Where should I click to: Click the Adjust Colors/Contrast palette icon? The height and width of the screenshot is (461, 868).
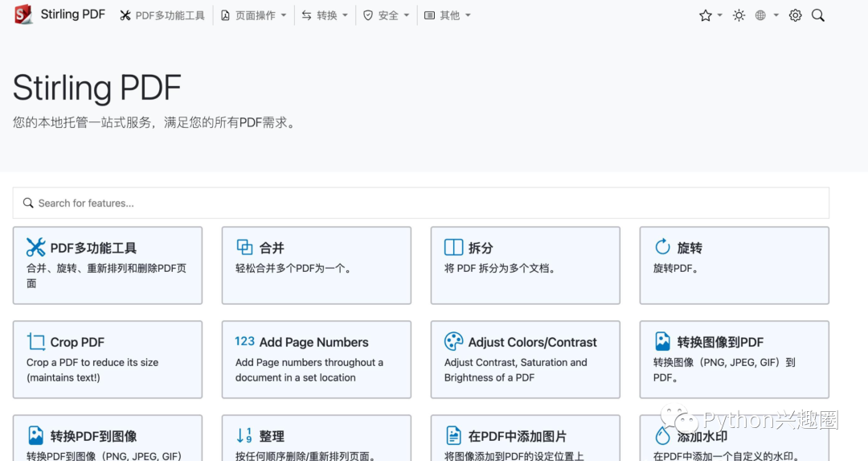coord(453,341)
